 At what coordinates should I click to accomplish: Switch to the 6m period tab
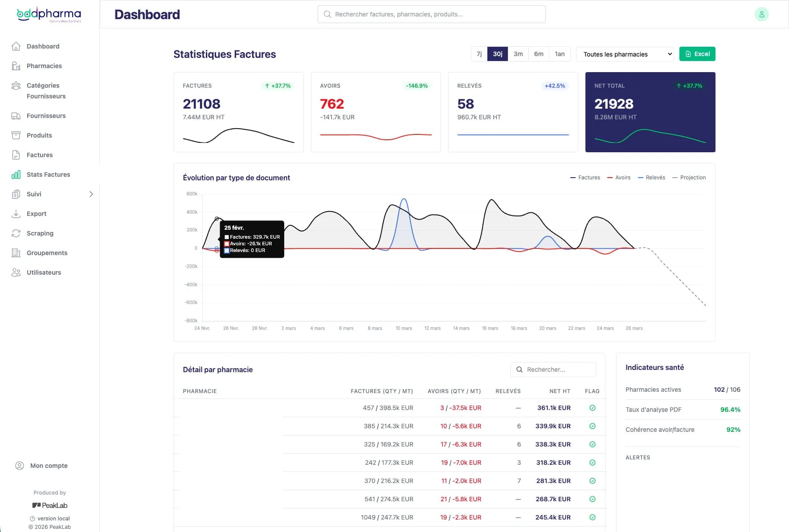[539, 54]
